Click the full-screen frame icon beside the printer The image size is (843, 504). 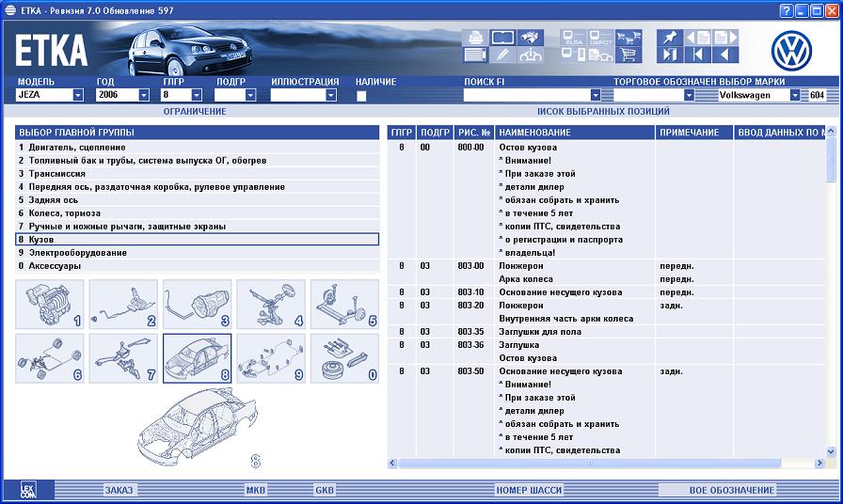point(502,38)
